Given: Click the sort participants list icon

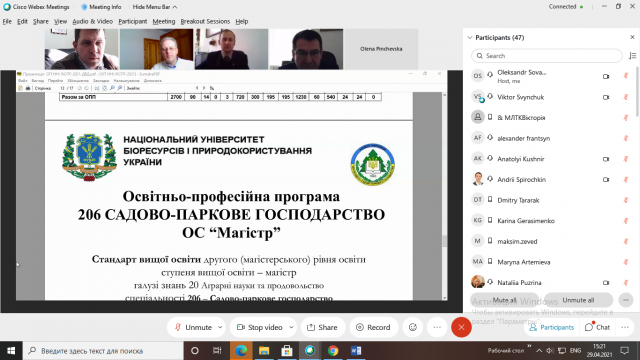Looking at the screenshot, I should click(633, 56).
